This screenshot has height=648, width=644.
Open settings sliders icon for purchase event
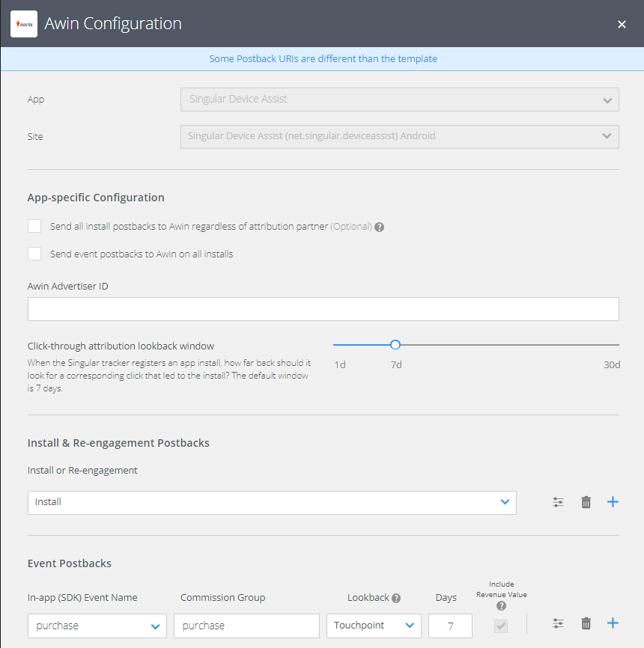coord(558,623)
